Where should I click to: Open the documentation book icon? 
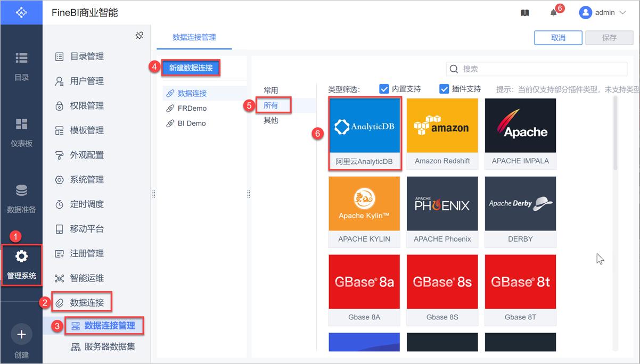point(525,12)
